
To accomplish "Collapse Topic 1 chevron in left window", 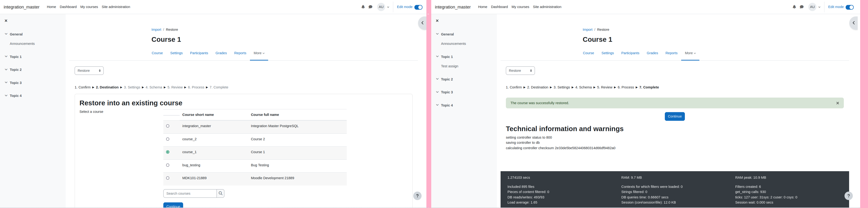I will pyautogui.click(x=6, y=57).
